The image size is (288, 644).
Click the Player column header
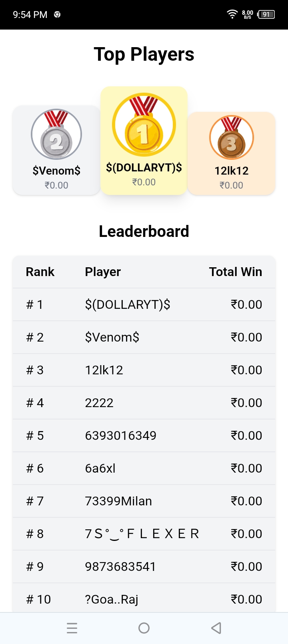pyautogui.click(x=103, y=272)
